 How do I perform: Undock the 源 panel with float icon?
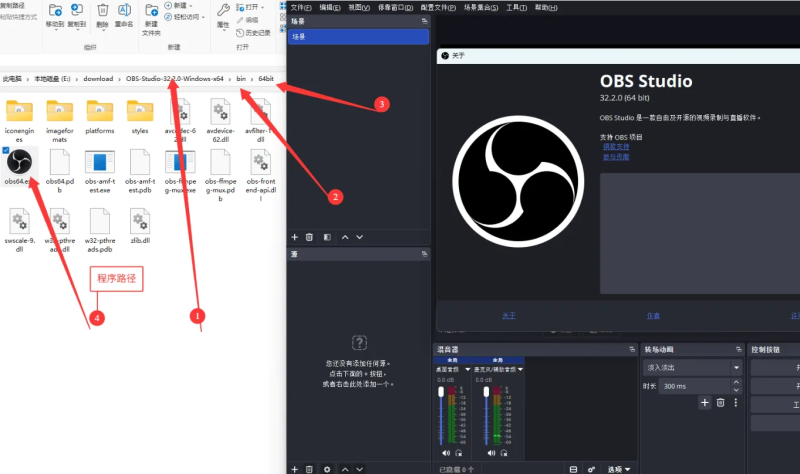tap(424, 254)
